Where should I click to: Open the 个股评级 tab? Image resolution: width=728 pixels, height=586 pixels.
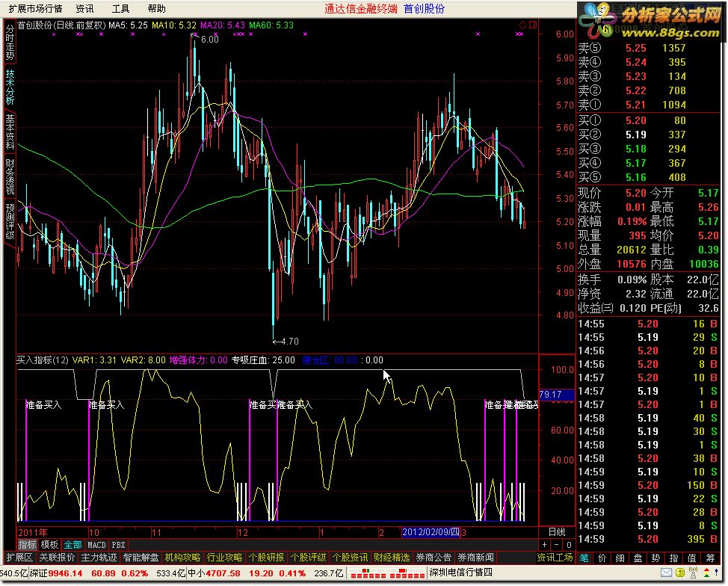point(308,557)
